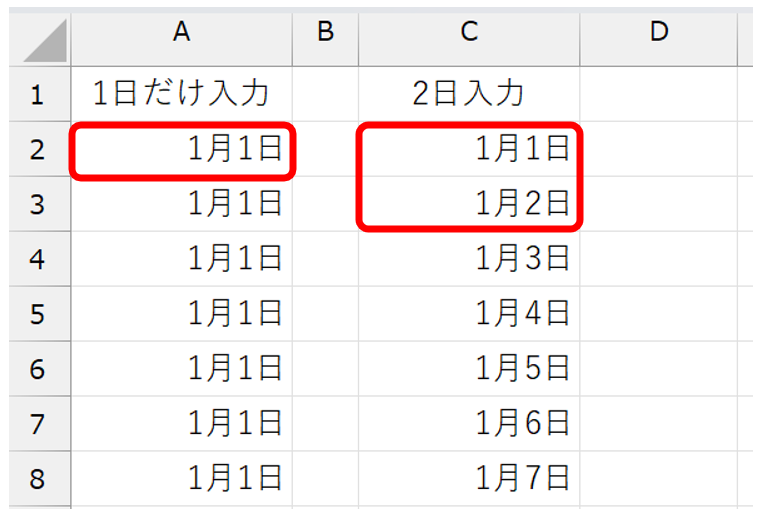Click cell C1 with 2日入力
This screenshot has width=768, height=517.
(469, 95)
